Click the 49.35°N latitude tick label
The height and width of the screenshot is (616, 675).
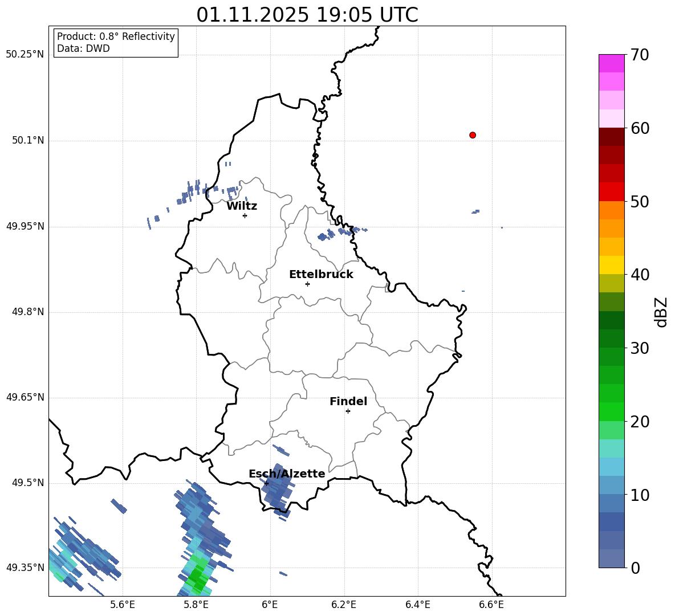pos(25,568)
